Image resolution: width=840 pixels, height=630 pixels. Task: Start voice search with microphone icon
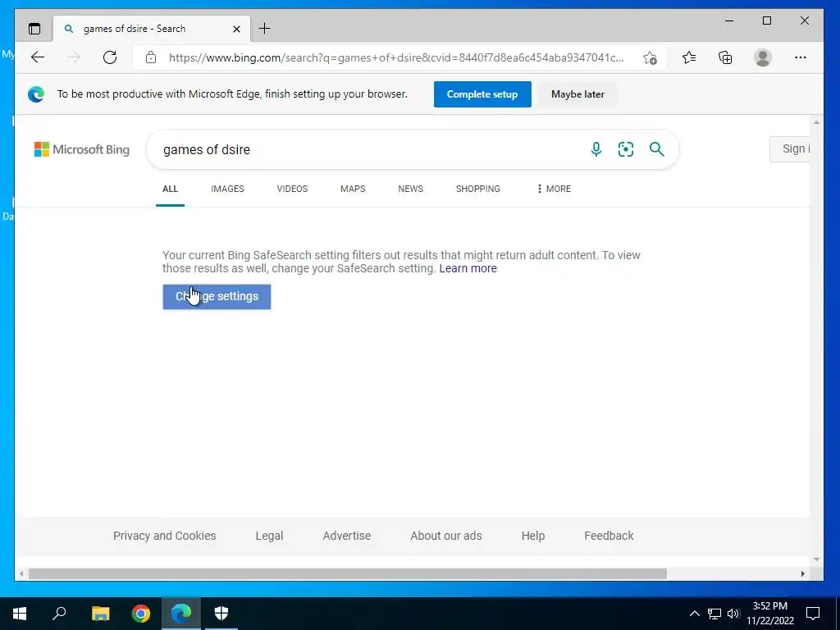click(x=596, y=149)
